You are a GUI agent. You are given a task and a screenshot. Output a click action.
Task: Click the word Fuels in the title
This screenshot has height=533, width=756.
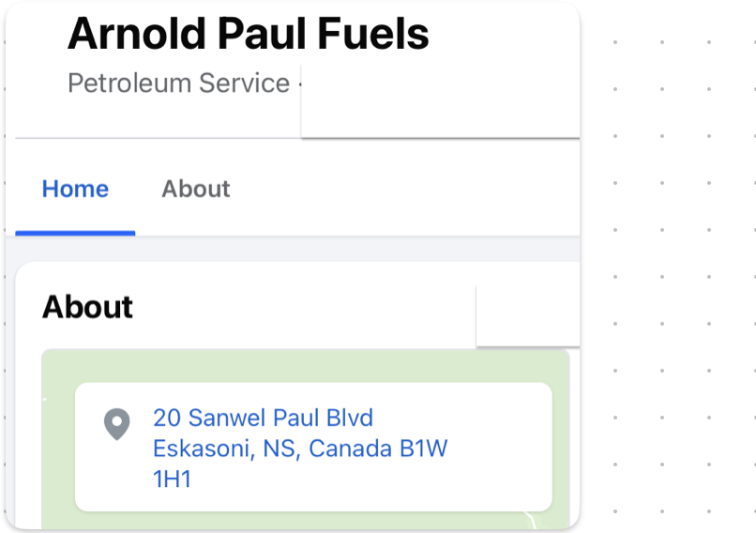(372, 34)
